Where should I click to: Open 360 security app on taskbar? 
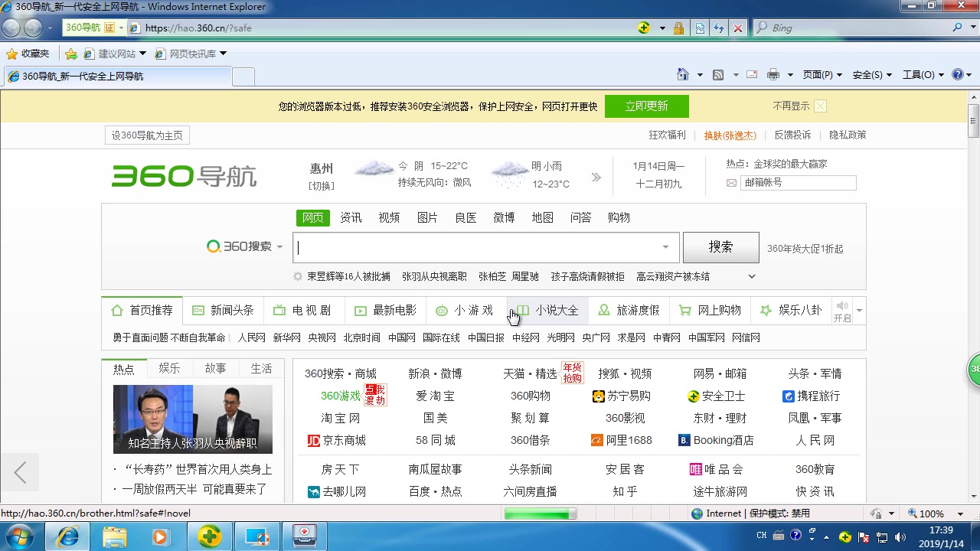tap(209, 536)
